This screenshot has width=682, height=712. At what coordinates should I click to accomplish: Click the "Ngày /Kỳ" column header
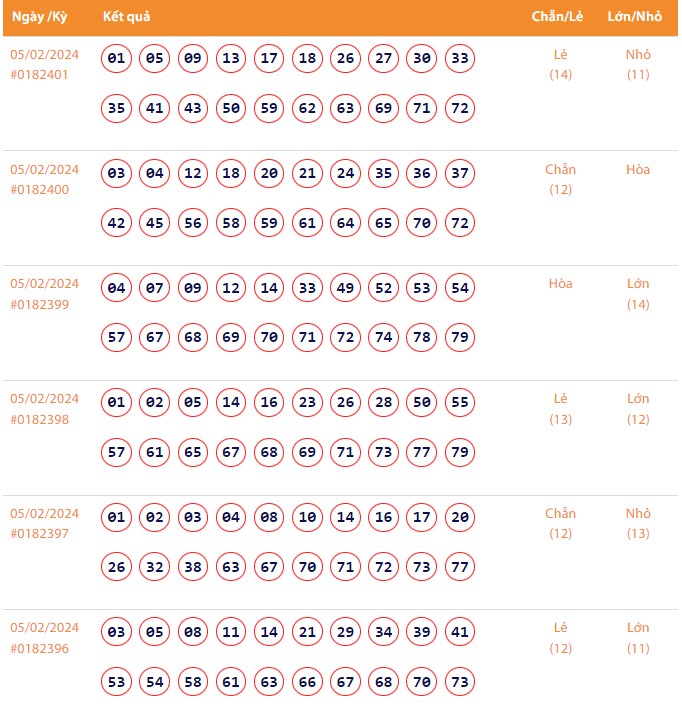point(39,17)
